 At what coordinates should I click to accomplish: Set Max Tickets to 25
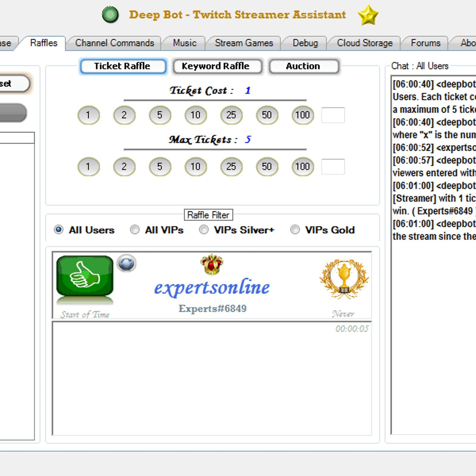click(x=231, y=167)
